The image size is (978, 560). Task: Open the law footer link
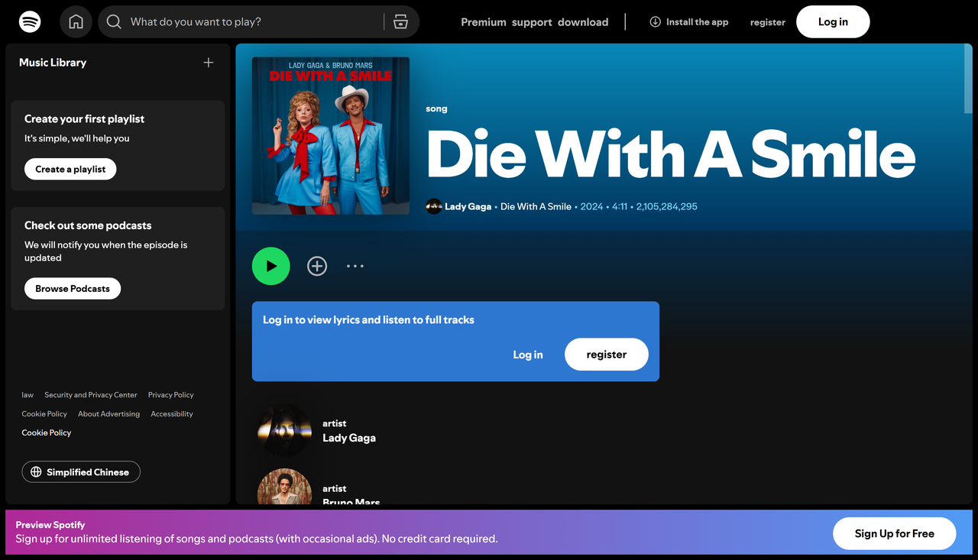pos(28,395)
